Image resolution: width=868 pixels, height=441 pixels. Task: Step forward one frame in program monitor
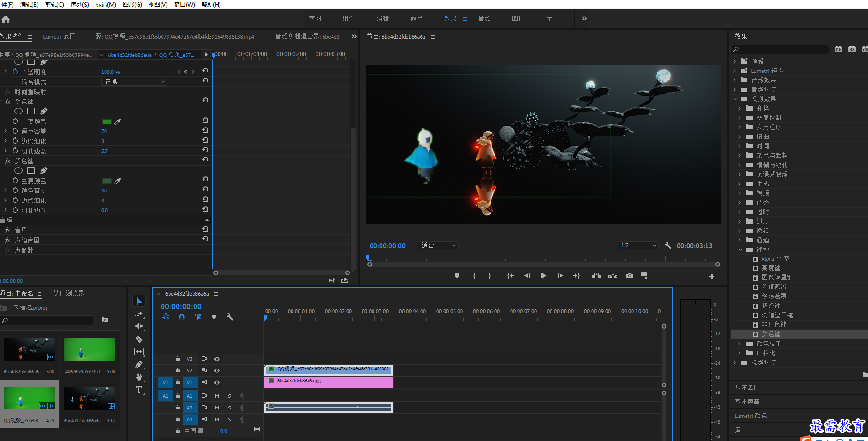(560, 276)
